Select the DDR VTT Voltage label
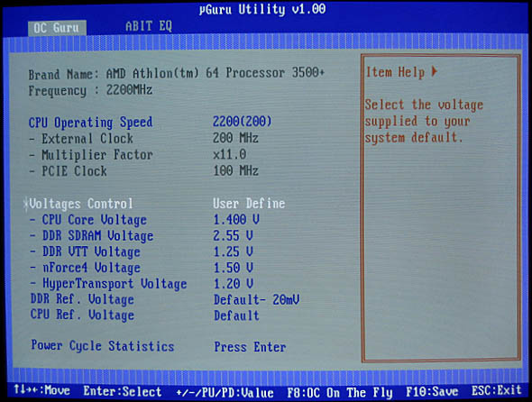 91,251
